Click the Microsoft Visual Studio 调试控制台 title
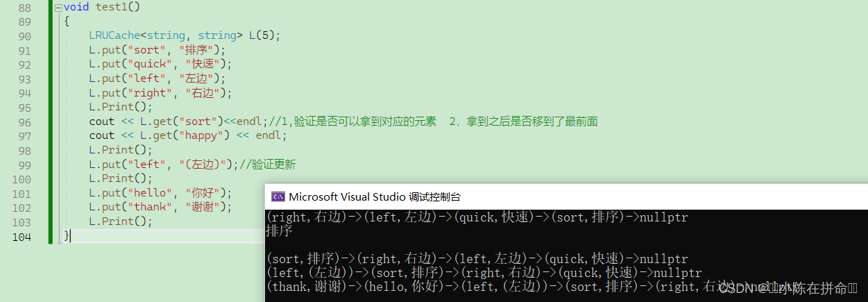868x302 pixels. pos(375,196)
